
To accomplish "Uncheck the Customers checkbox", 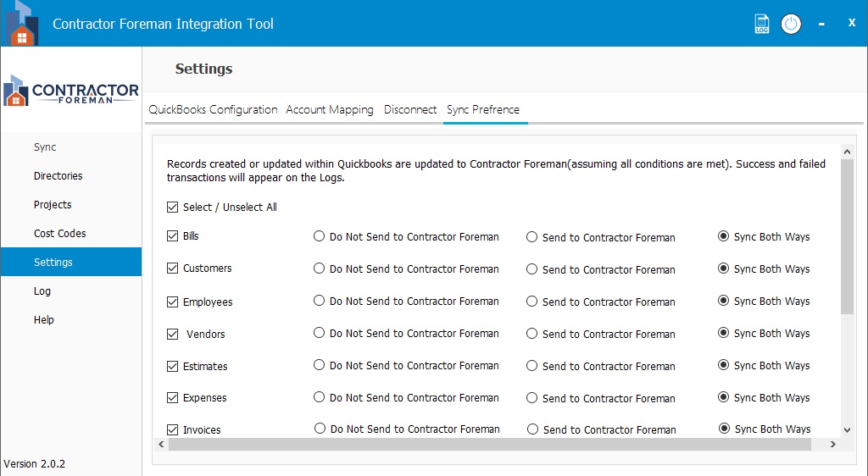I will tap(173, 268).
